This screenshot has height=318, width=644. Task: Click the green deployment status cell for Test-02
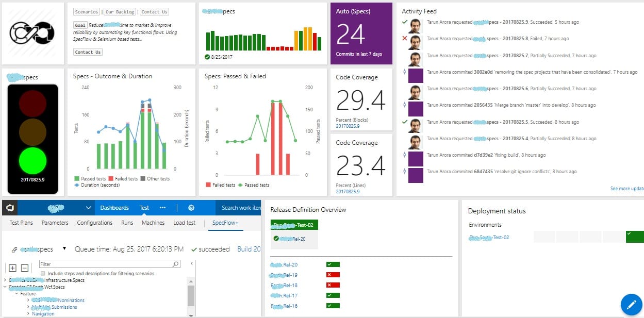pos(635,237)
